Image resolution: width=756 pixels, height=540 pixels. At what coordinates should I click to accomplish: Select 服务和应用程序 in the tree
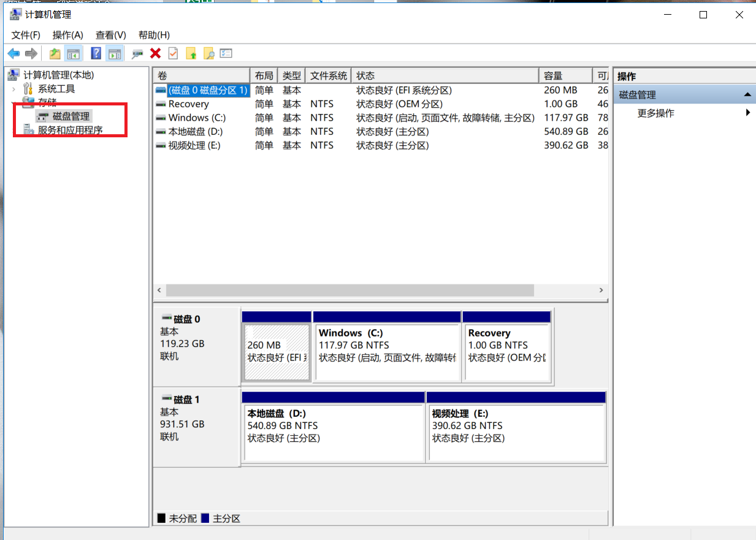tap(70, 130)
